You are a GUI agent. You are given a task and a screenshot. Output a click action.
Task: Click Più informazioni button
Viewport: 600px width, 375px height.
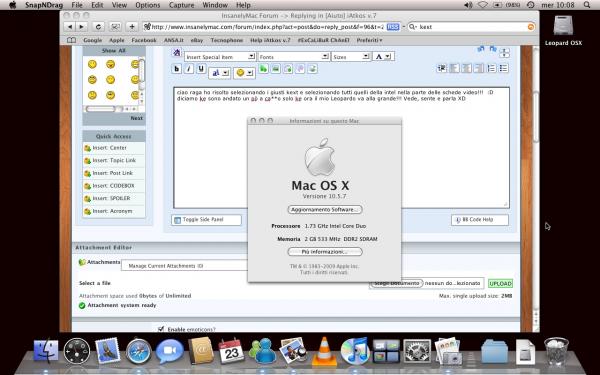(x=324, y=252)
